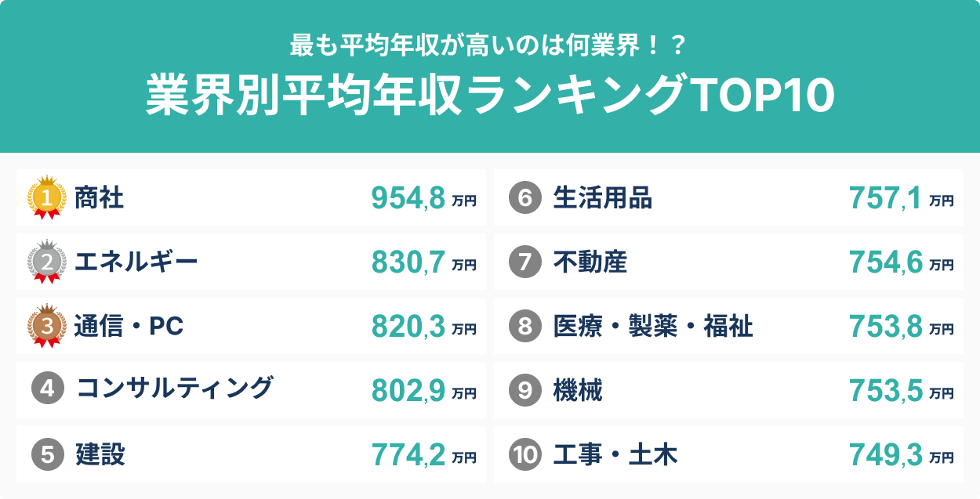The height and width of the screenshot is (499, 980).
Task: Click the gray number 9 badge
Action: [525, 391]
